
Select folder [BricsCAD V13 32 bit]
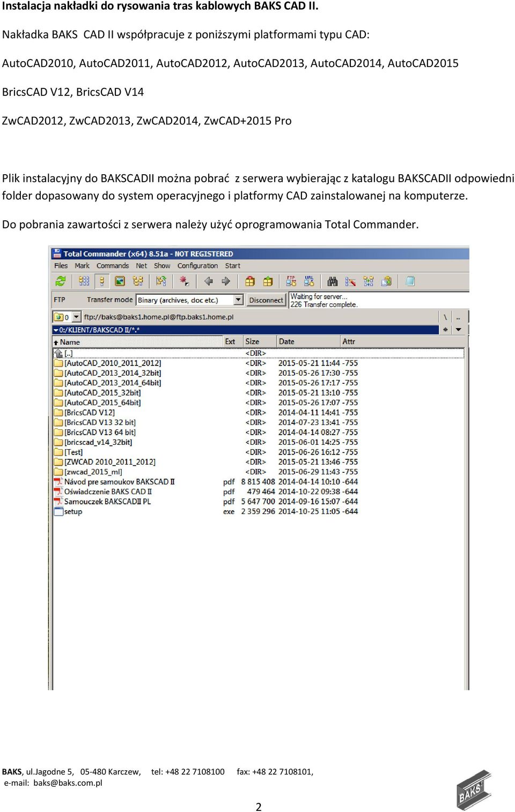point(100,422)
